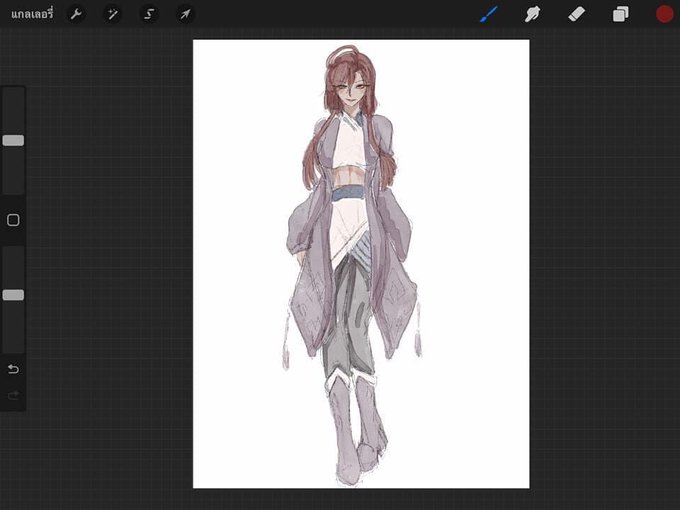
Task: Click the brush size slider handle
Action: click(13, 140)
